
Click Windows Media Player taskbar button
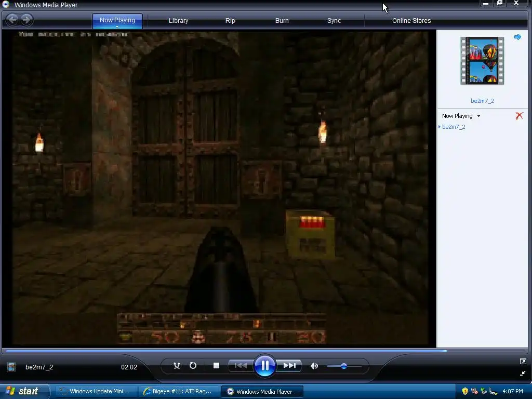point(262,391)
